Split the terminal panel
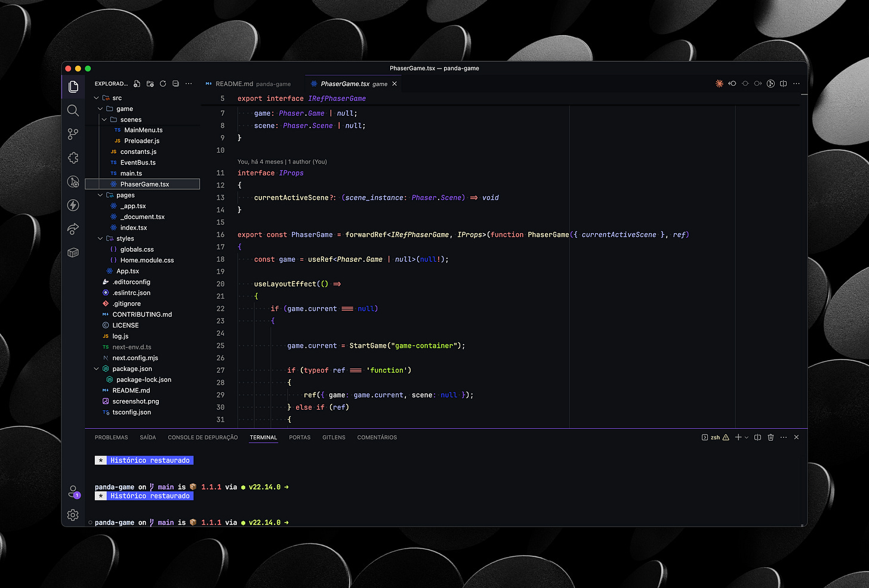This screenshot has height=588, width=869. (757, 437)
